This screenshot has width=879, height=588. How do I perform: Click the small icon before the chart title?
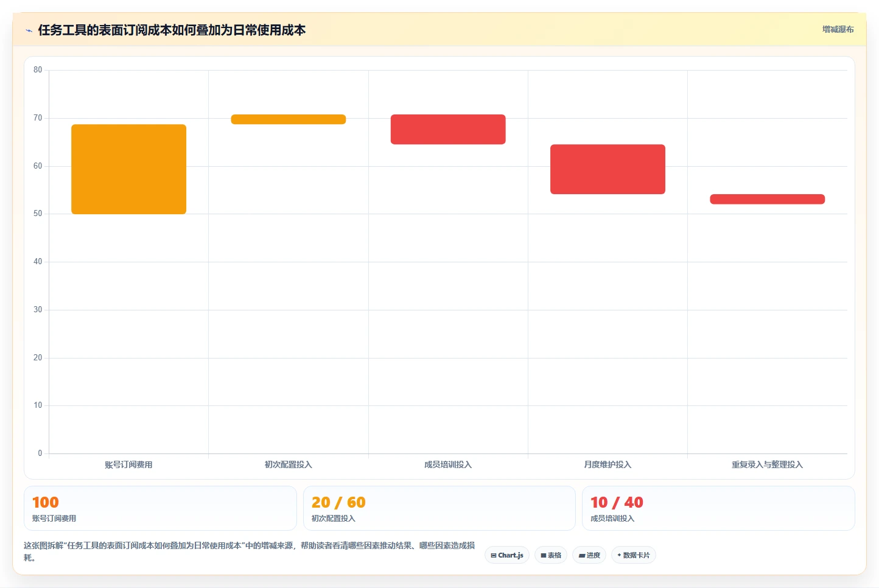(x=29, y=30)
